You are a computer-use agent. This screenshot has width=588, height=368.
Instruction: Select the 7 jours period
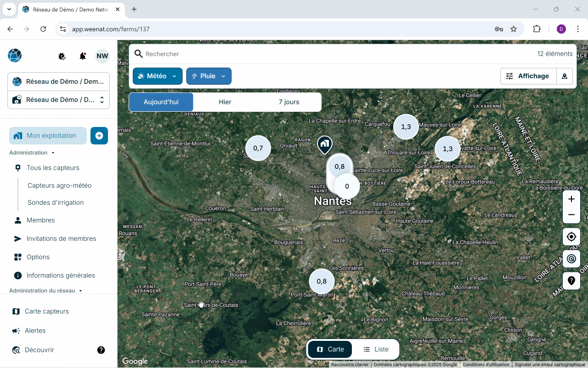[289, 102]
